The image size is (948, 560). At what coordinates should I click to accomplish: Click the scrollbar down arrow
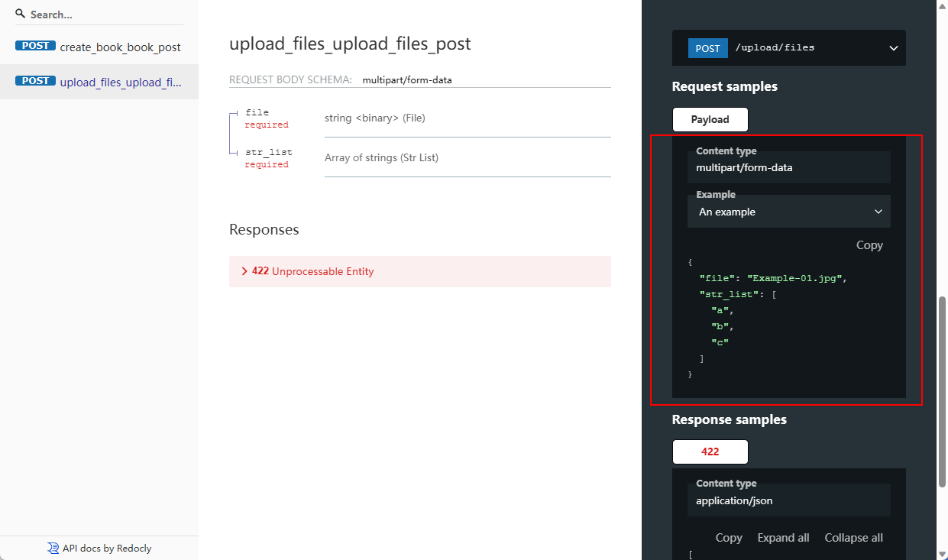[x=942, y=553]
